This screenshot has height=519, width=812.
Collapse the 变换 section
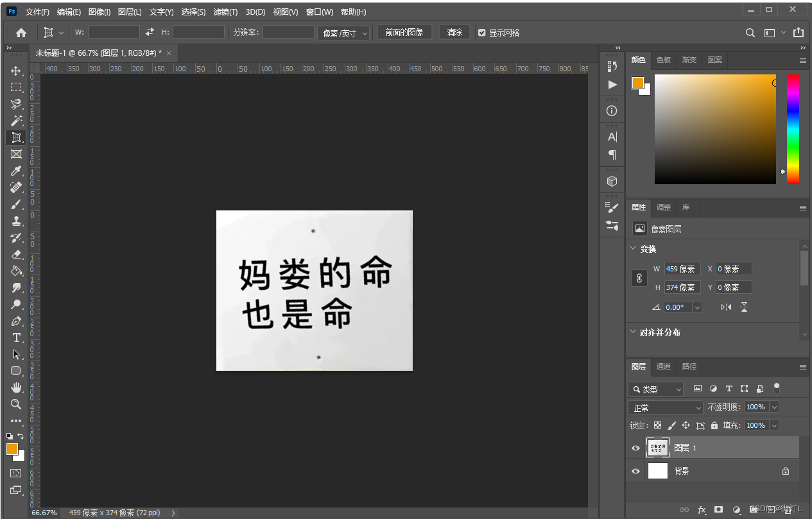point(633,248)
